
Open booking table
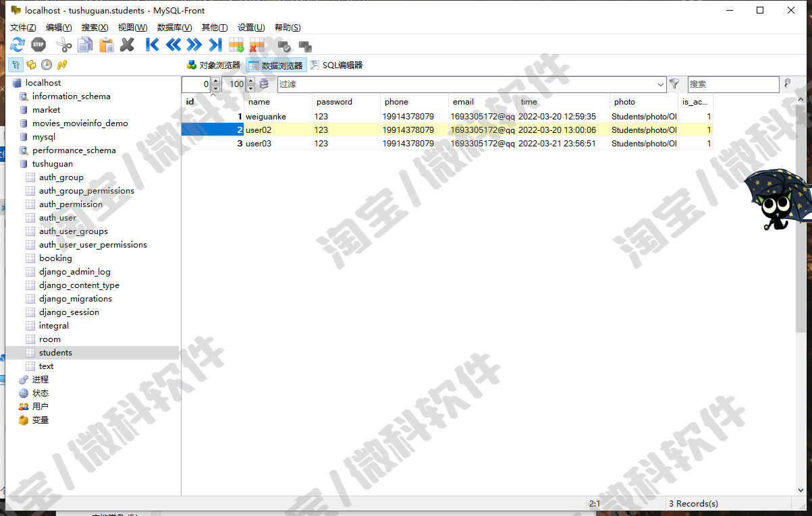pyautogui.click(x=55, y=258)
